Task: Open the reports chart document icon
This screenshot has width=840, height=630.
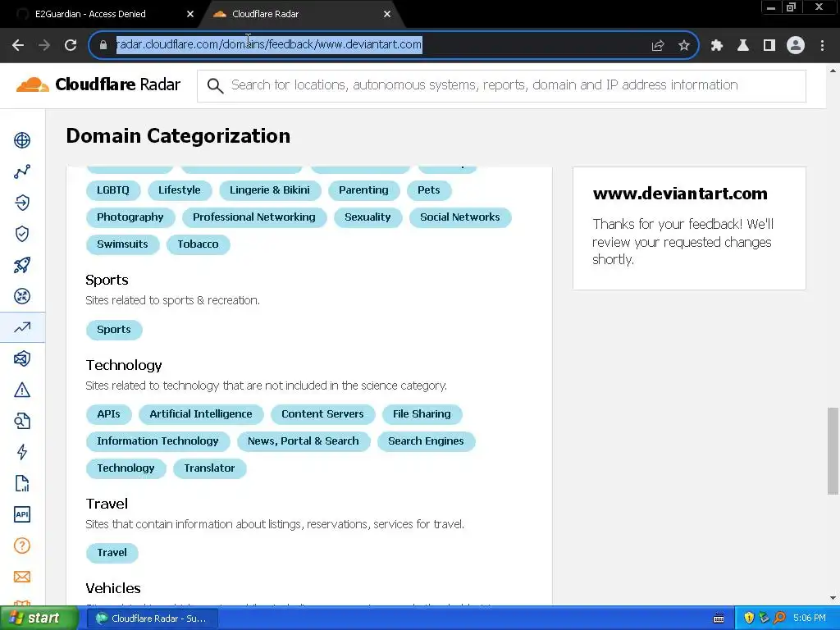Action: click(x=22, y=483)
